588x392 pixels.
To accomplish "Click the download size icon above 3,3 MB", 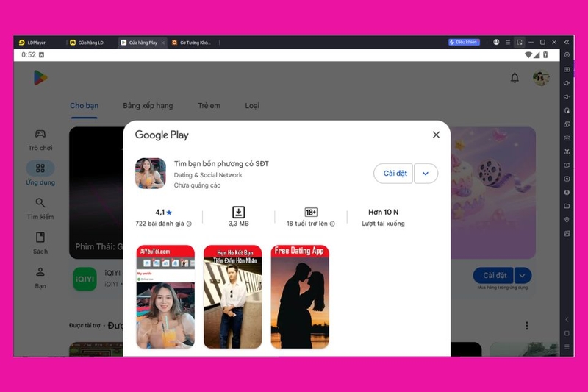I will tap(238, 212).
